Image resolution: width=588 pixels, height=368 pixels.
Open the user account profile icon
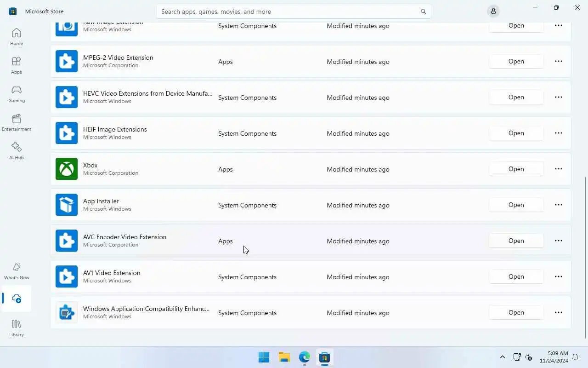(x=493, y=11)
